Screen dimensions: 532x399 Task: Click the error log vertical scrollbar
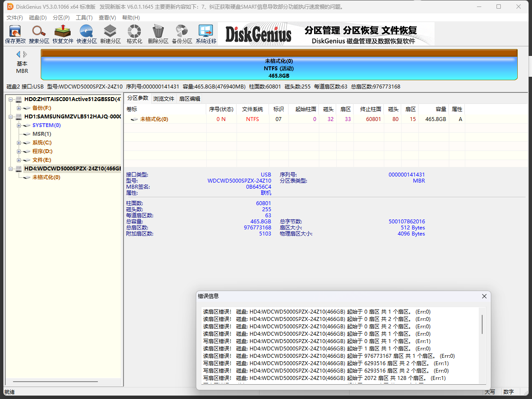click(x=482, y=324)
